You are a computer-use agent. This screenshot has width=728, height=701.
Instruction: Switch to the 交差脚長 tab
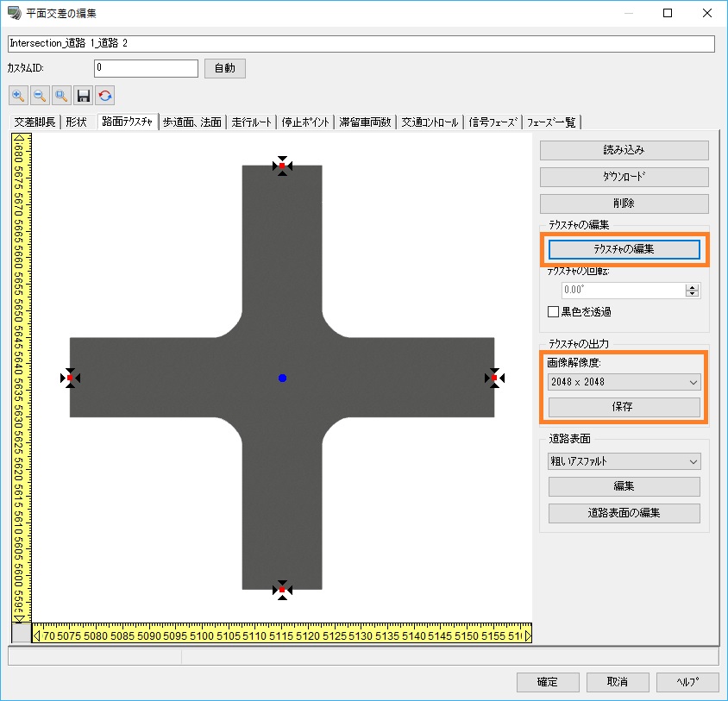point(35,122)
